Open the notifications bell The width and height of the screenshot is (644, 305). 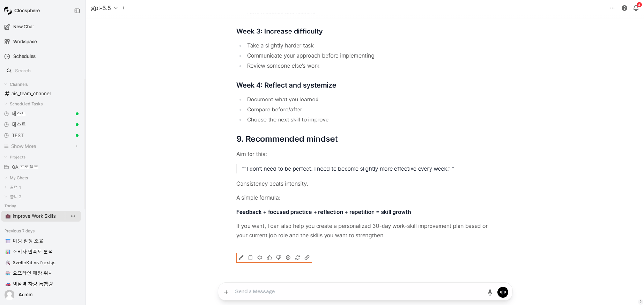tap(636, 8)
